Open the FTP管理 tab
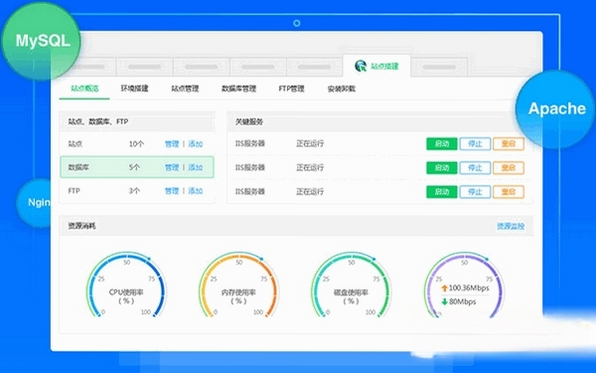The width and height of the screenshot is (596, 373). [292, 89]
